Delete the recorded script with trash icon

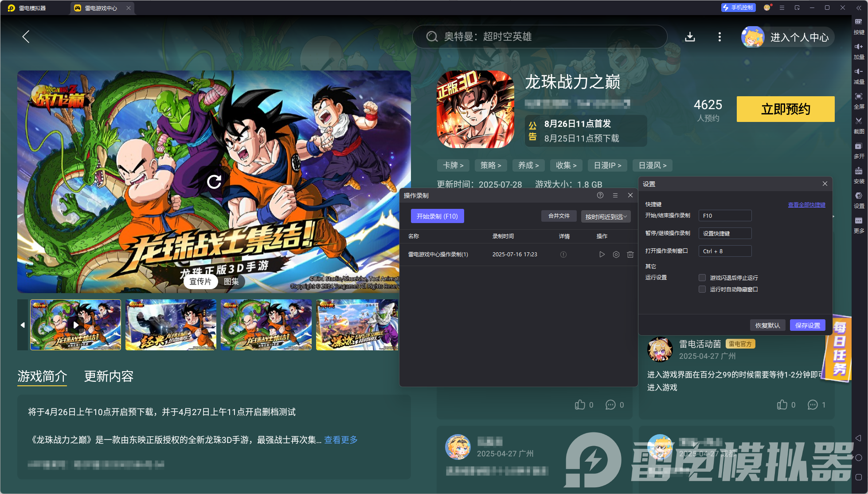coord(630,255)
